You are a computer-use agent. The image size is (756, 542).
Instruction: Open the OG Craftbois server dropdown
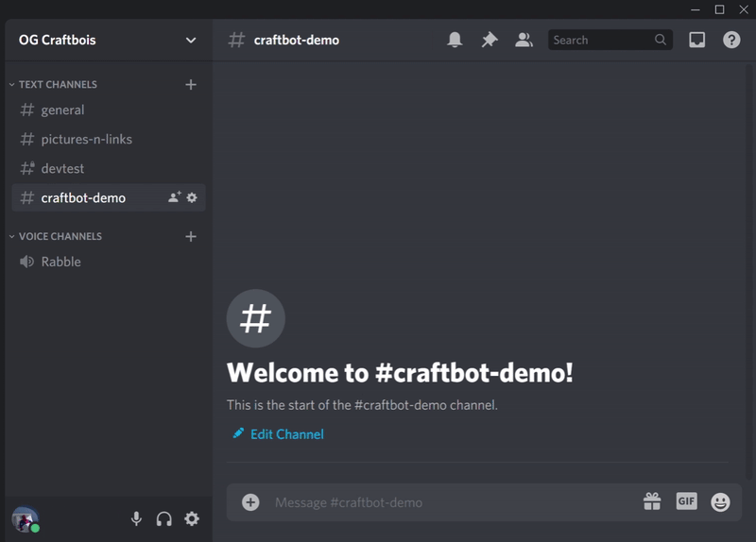tap(191, 40)
